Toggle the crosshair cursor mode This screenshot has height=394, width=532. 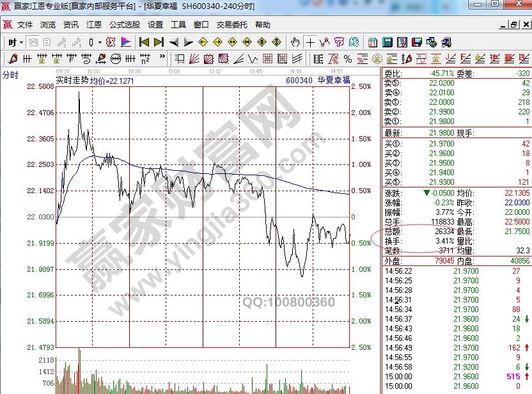pyautogui.click(x=310, y=43)
